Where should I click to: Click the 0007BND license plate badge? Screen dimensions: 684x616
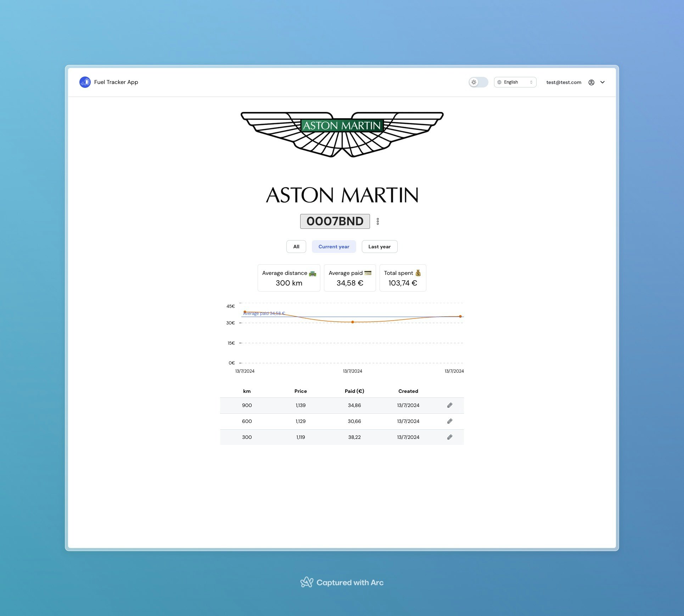click(x=335, y=221)
